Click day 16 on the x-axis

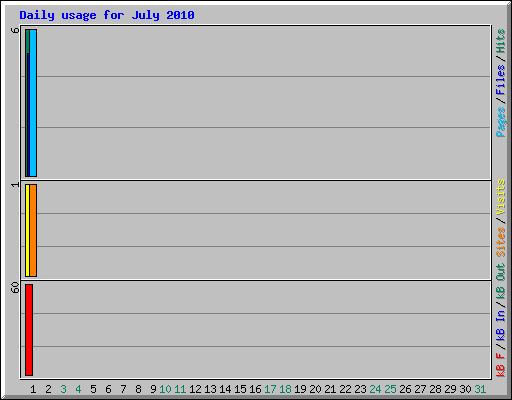pos(255,389)
